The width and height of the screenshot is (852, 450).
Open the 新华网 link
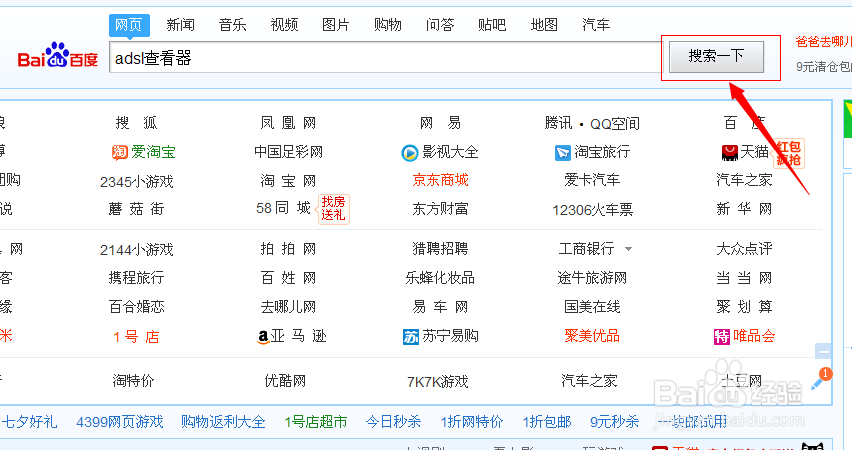click(x=744, y=209)
